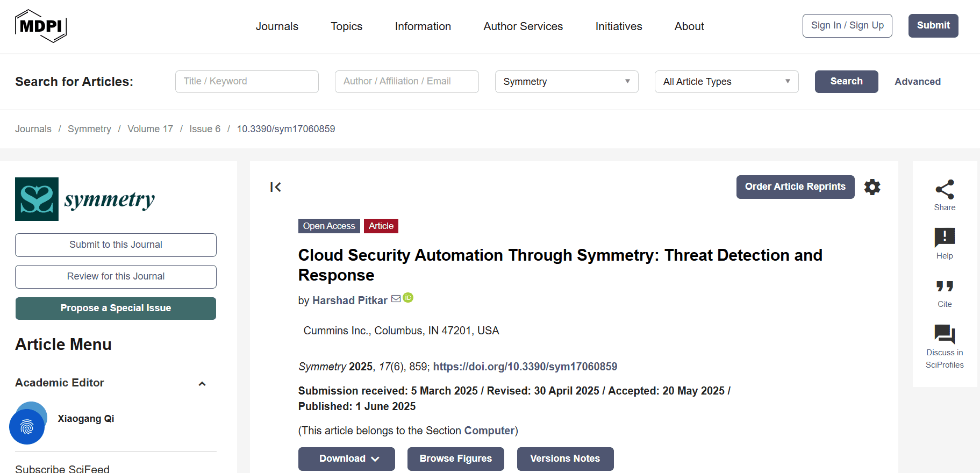Open the Journals menu
980x473 pixels.
point(277,26)
